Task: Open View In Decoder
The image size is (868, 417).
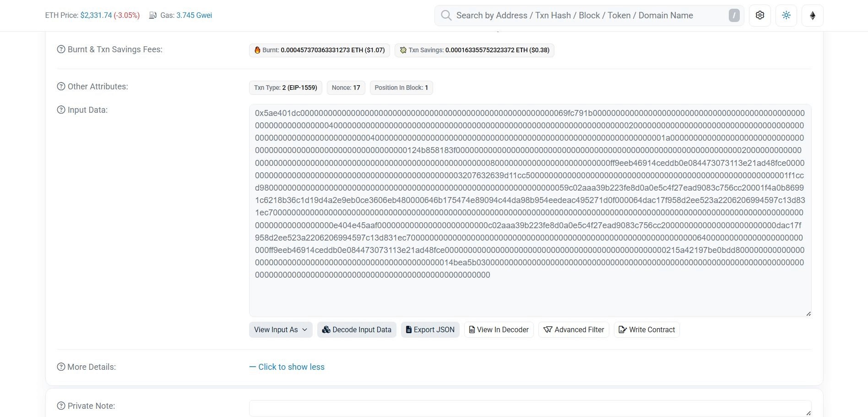Action: pyautogui.click(x=499, y=329)
